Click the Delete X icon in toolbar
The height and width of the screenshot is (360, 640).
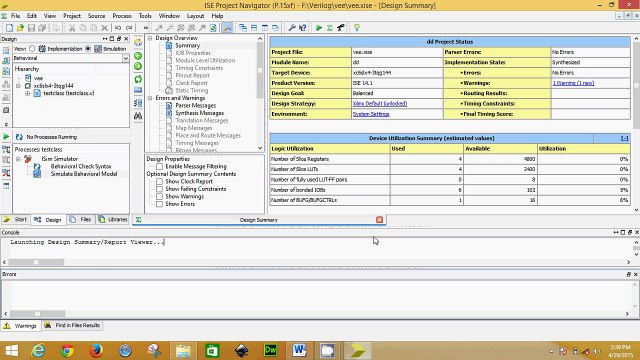click(104, 28)
